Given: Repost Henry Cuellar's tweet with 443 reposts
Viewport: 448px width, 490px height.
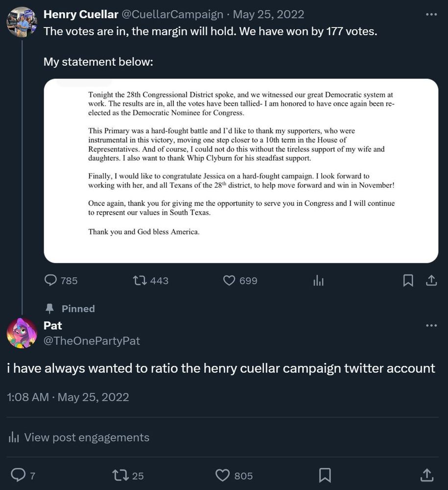Looking at the screenshot, I should pyautogui.click(x=140, y=280).
